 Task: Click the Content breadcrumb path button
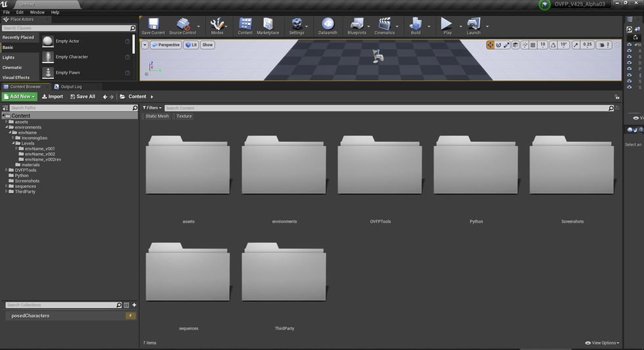[x=137, y=97]
